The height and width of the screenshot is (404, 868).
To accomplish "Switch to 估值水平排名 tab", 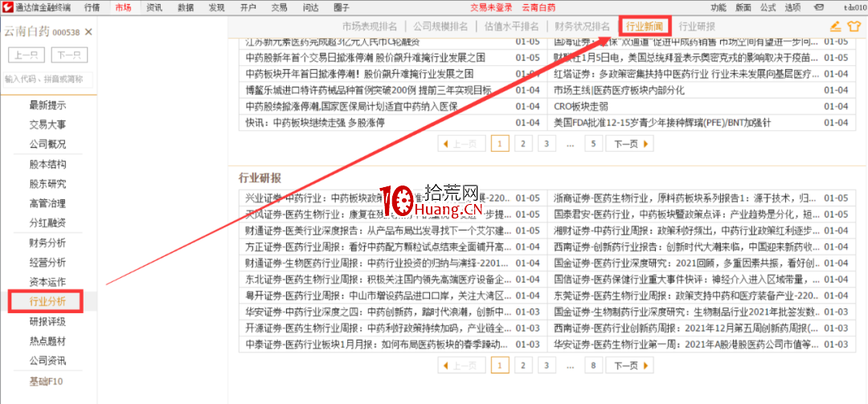I will pos(511,26).
